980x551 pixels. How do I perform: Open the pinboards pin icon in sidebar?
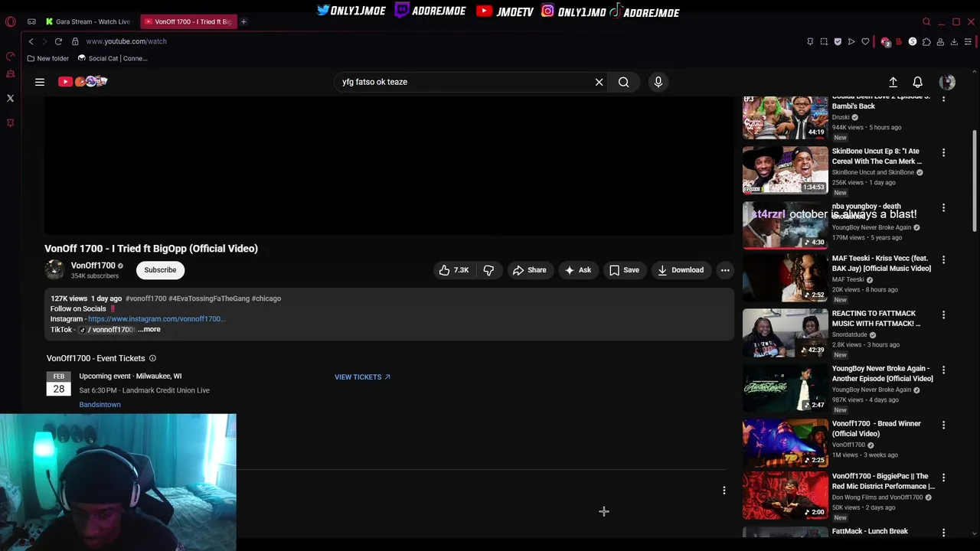(x=10, y=122)
